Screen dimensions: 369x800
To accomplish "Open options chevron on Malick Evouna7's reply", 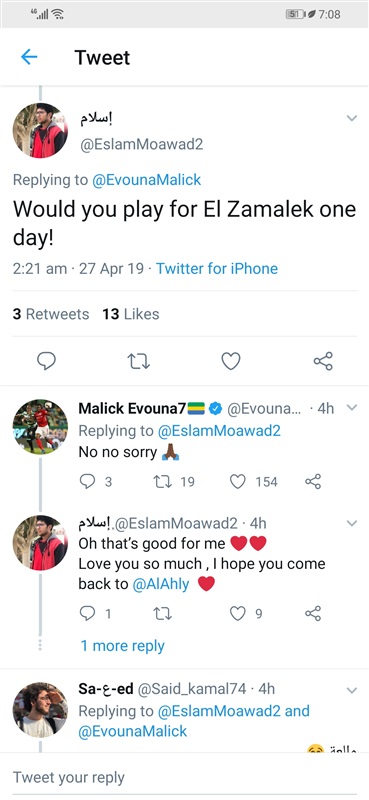I will point(352,408).
